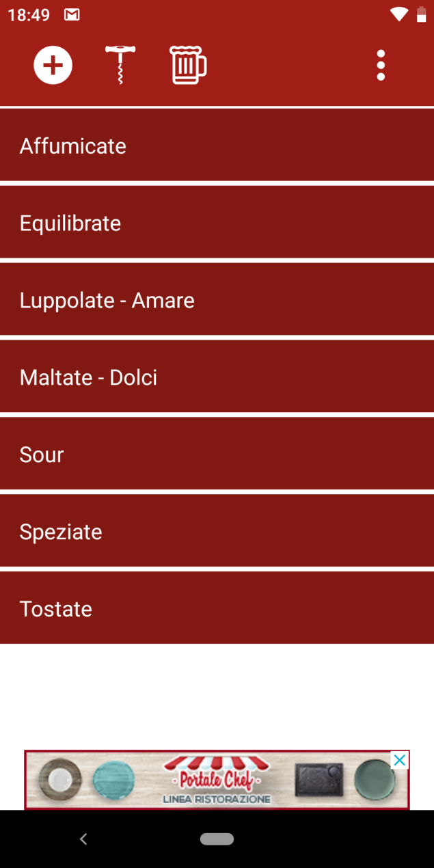
Task: Tap the clock showing 18:49
Action: pyautogui.click(x=29, y=14)
